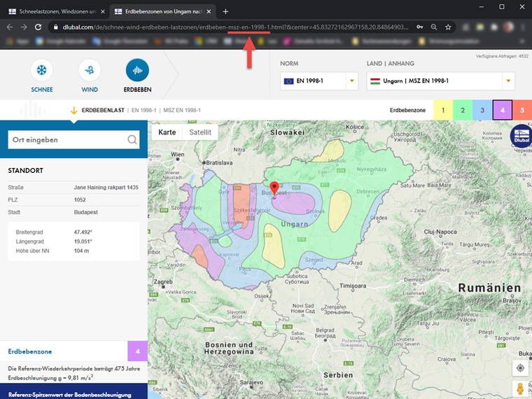Click the saved password key icon
This screenshot has width=532, height=399.
420,27
